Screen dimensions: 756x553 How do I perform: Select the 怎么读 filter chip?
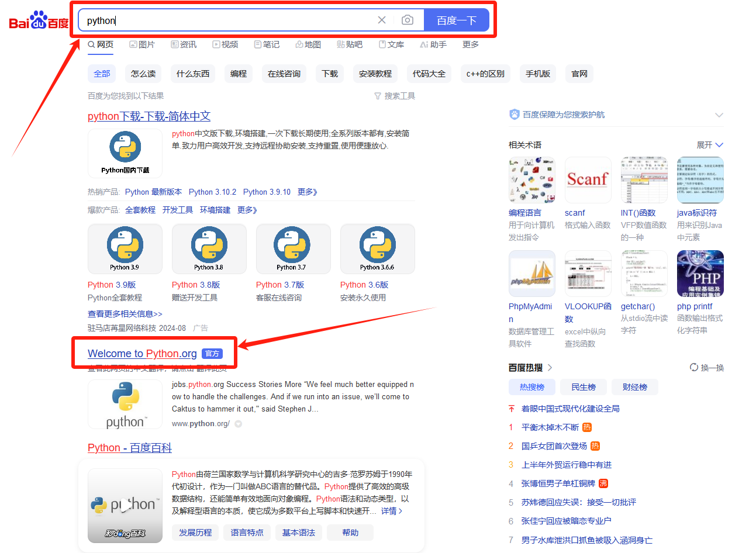pos(143,74)
